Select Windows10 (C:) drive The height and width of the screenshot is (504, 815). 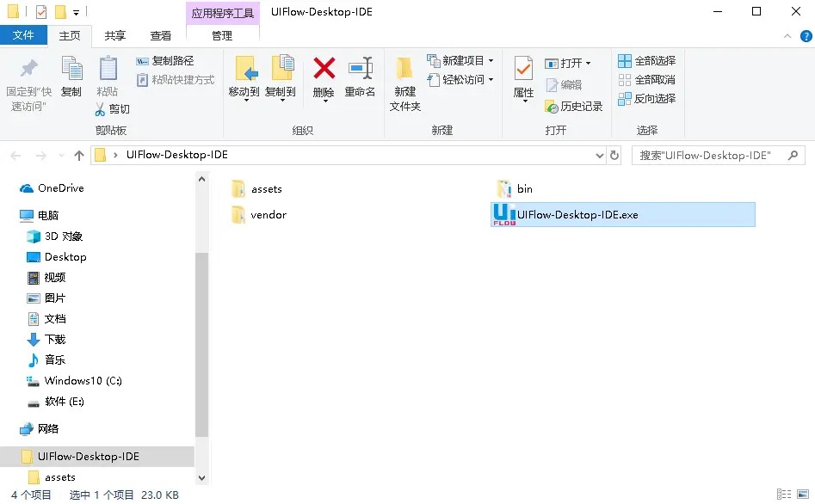tap(74, 381)
